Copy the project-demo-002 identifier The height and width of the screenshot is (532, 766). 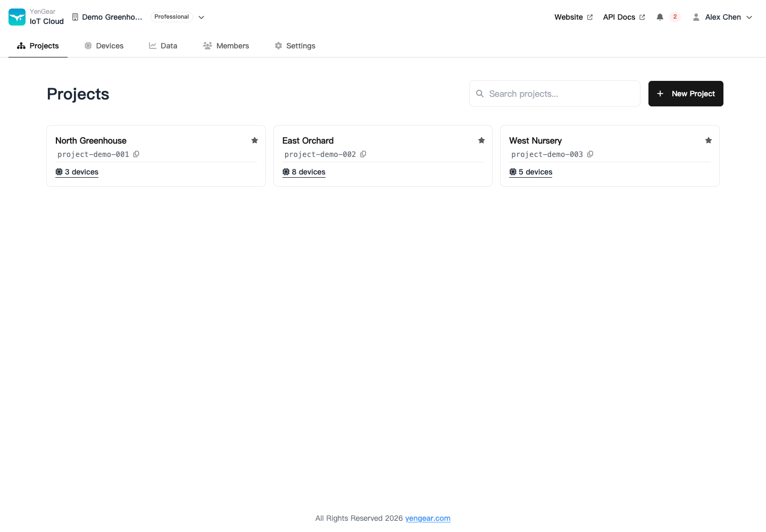point(363,154)
